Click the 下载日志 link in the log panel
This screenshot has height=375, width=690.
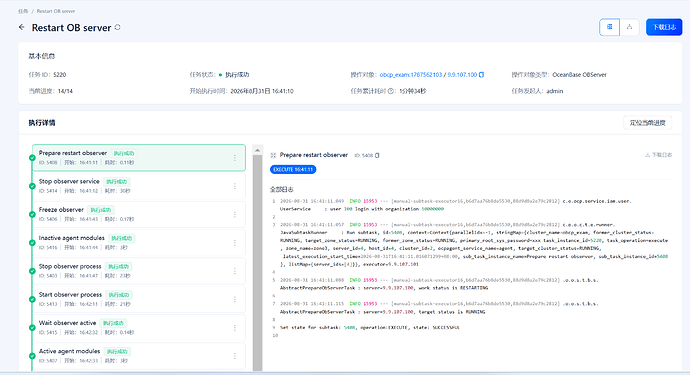658,155
